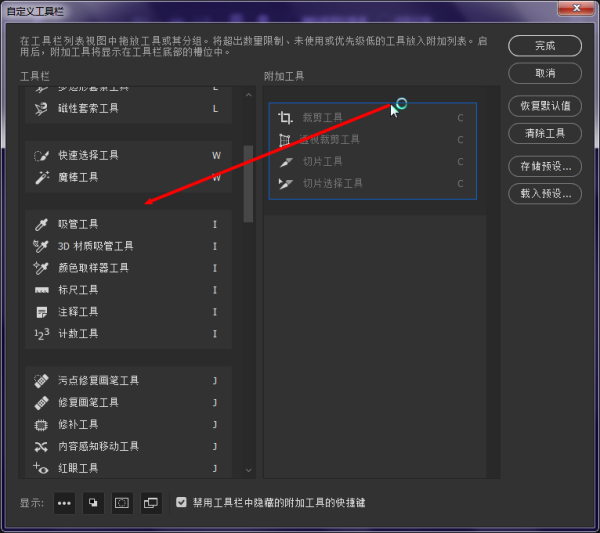Click the 切片选择工具 label

point(333,184)
